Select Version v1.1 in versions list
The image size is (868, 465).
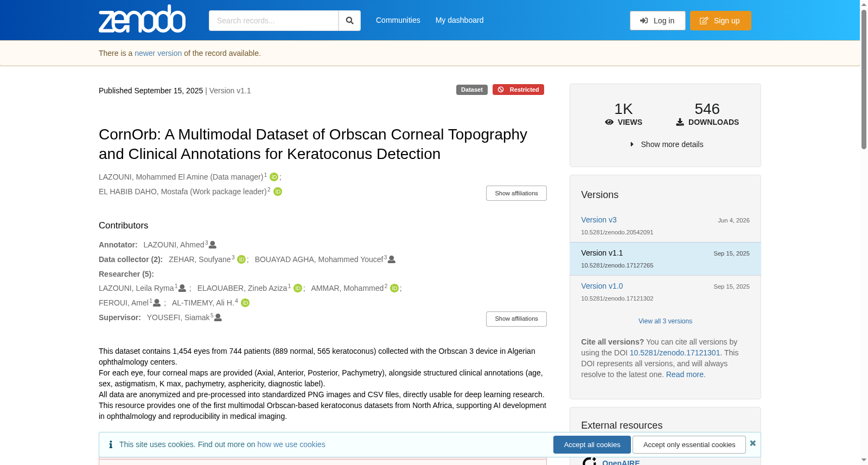(x=665, y=259)
